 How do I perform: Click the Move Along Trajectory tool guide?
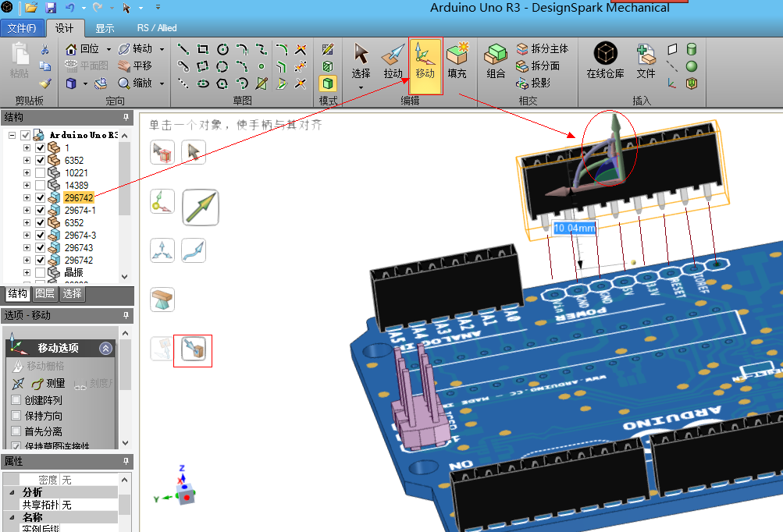(194, 250)
